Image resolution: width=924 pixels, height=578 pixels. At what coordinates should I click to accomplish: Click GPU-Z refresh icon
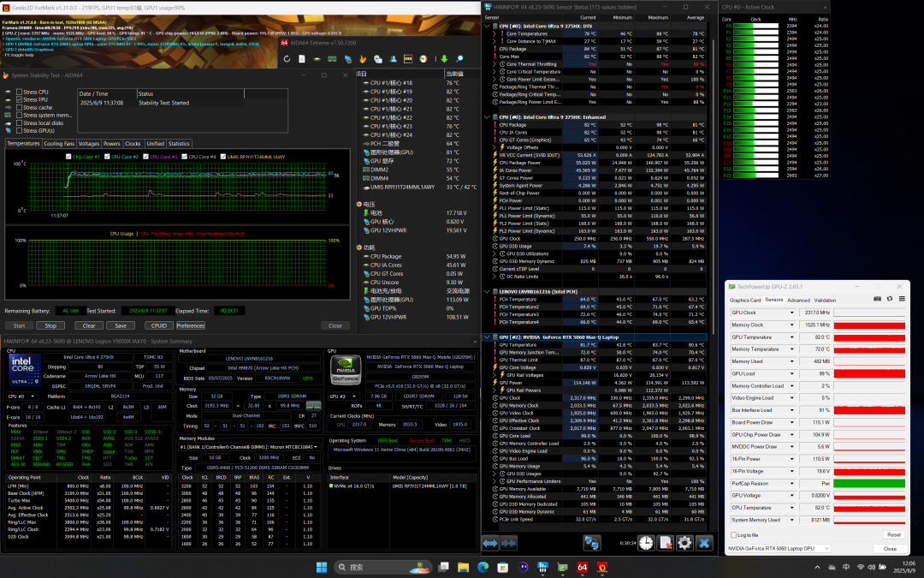(889, 299)
